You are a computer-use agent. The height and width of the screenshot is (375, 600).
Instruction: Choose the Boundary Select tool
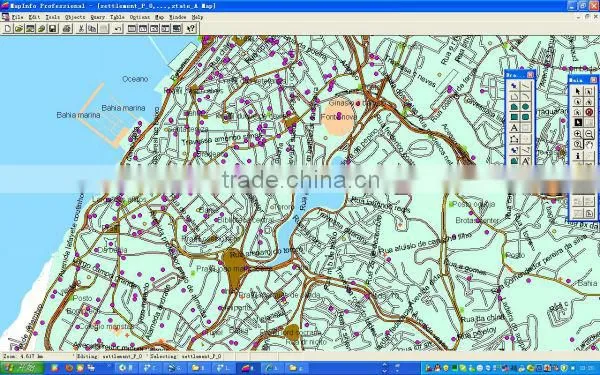click(x=577, y=112)
